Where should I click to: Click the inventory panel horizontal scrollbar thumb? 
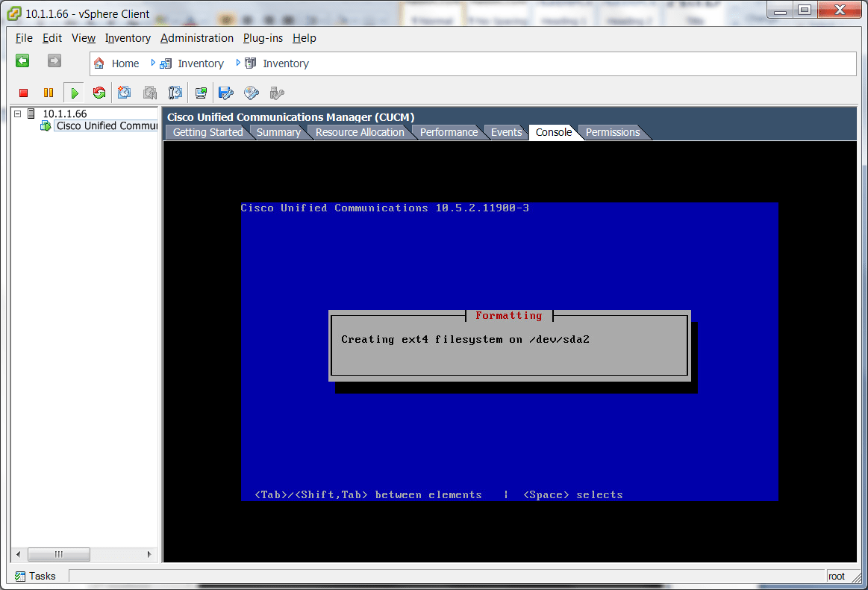coord(59,554)
